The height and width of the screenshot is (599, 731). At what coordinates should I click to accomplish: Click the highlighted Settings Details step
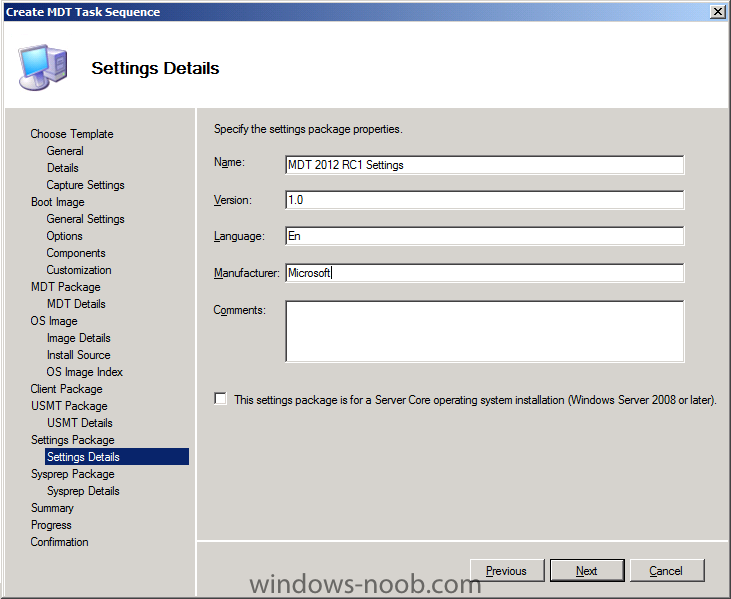tap(117, 457)
